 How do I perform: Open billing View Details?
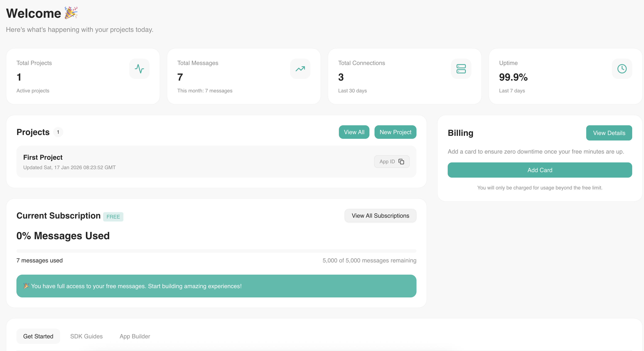[x=609, y=133]
